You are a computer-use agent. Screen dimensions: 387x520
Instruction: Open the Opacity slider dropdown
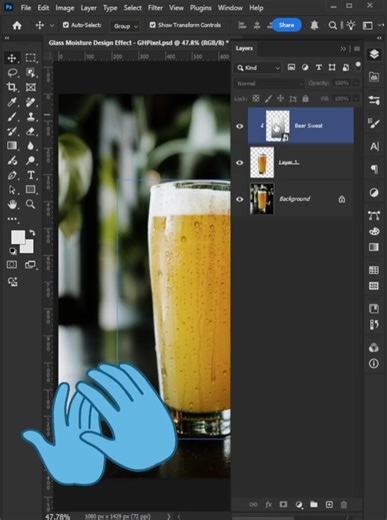pyautogui.click(x=356, y=83)
